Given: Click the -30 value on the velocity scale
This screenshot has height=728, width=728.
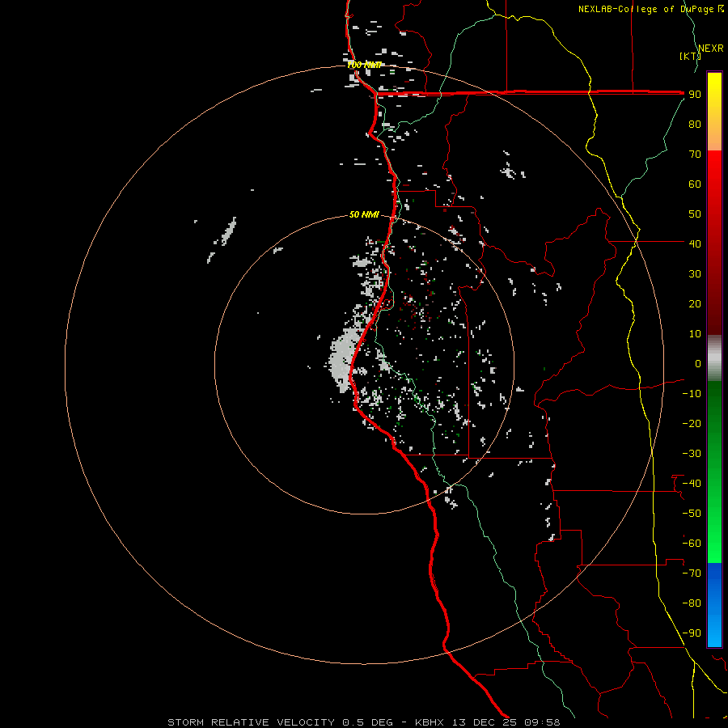Looking at the screenshot, I should 692,454.
